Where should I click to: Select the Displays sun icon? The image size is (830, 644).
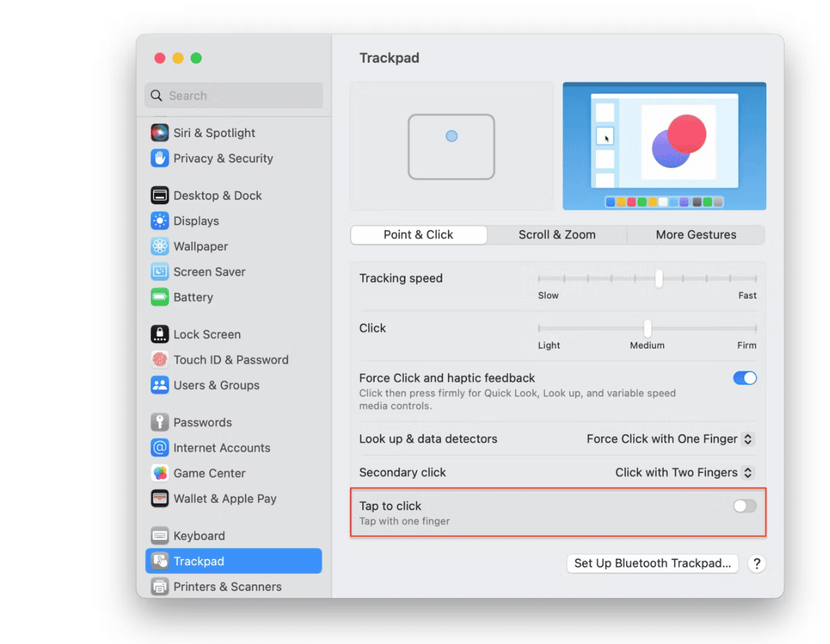coord(160,221)
